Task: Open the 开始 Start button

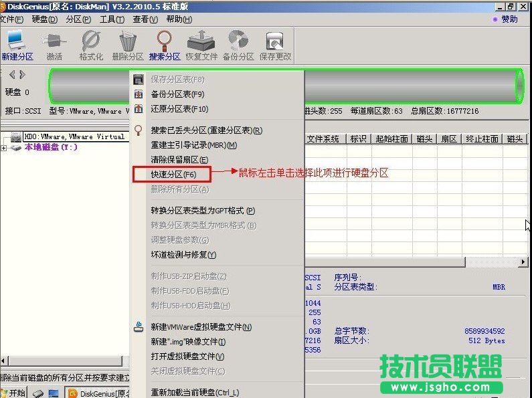Action: (13, 393)
